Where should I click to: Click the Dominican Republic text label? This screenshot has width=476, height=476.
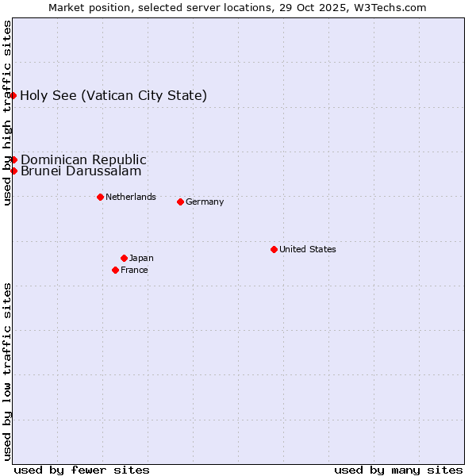83,159
